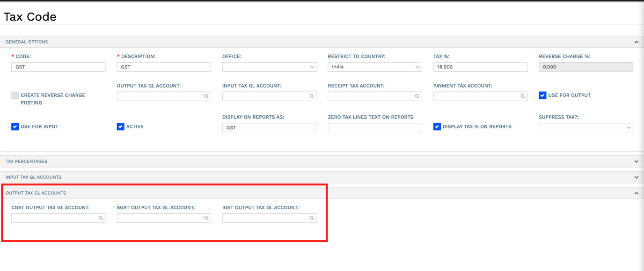
Task: Uncheck the Active checkbox
Action: click(121, 127)
